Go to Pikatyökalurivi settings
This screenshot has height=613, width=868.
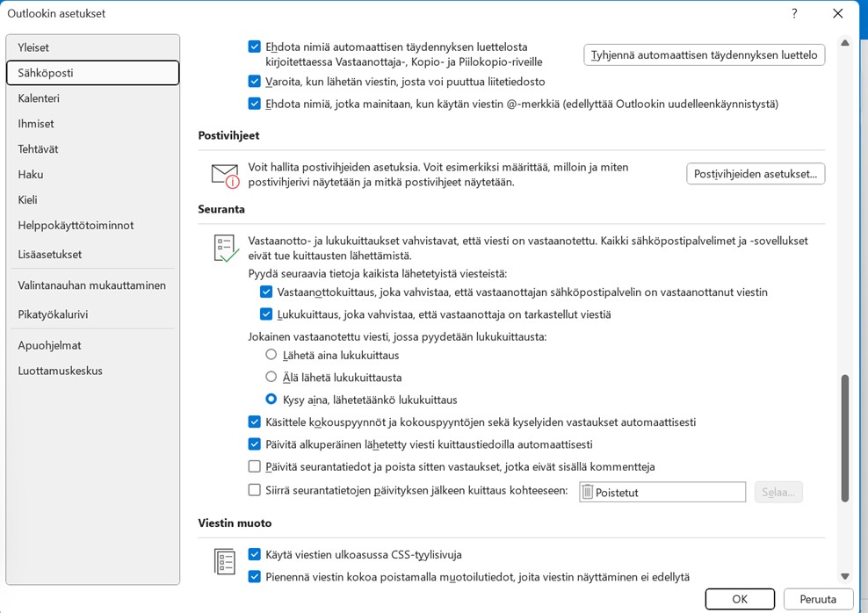[93, 314]
